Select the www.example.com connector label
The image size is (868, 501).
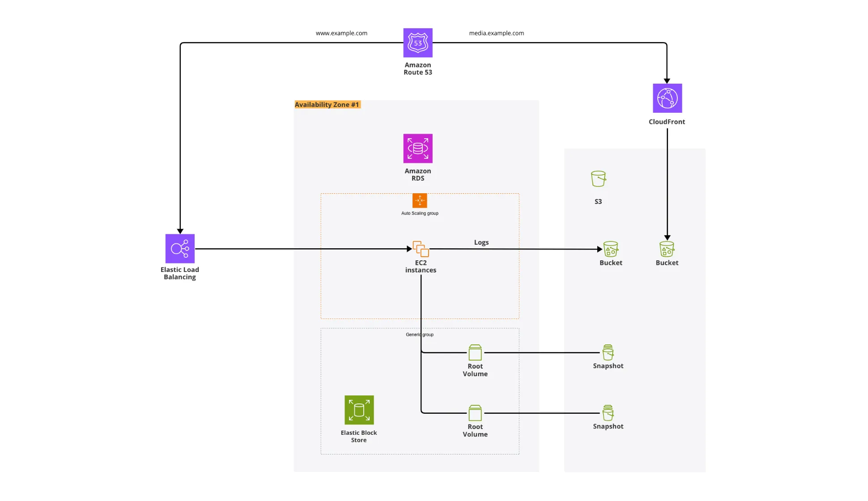pyautogui.click(x=341, y=33)
